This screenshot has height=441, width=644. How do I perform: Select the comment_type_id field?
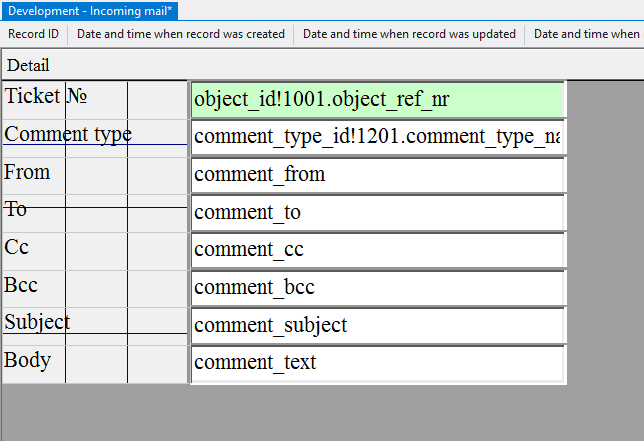coord(377,137)
